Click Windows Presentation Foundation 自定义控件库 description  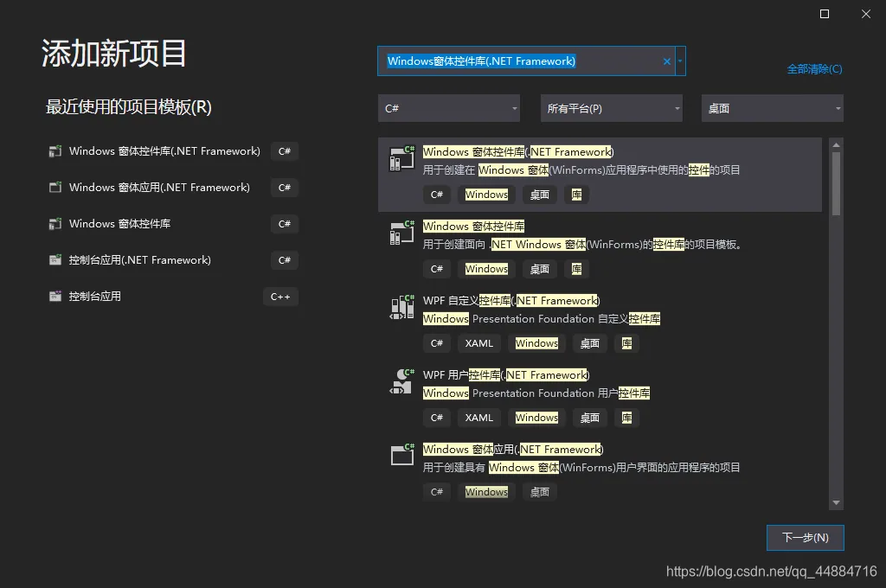[542, 319]
